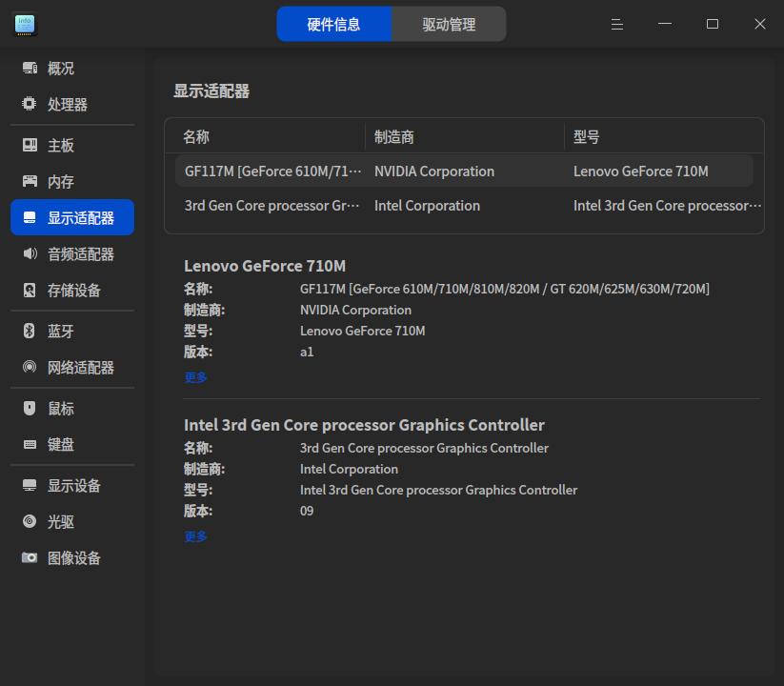Click the 处理器 CPU chip icon
784x686 pixels.
(x=30, y=104)
